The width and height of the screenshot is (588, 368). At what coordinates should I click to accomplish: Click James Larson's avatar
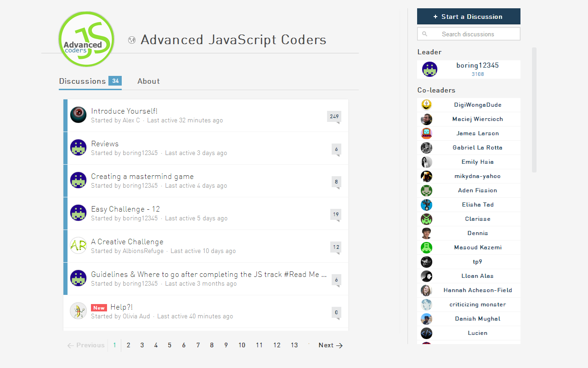[x=426, y=133]
